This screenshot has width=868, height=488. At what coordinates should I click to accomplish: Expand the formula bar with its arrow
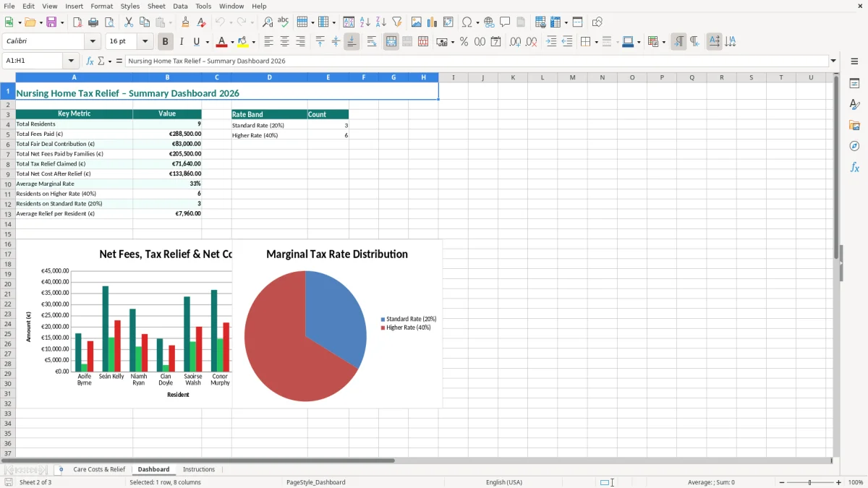833,61
